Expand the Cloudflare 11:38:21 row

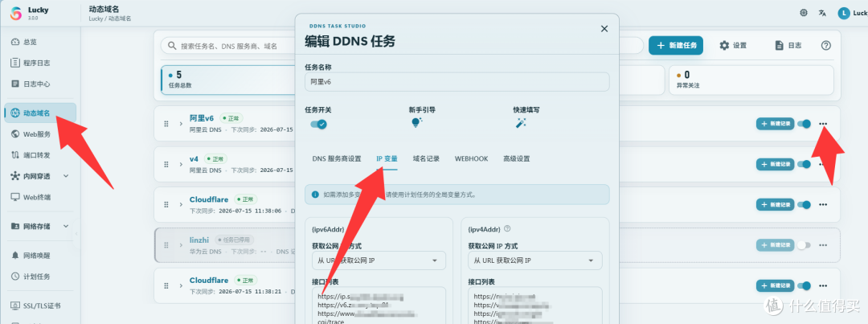[181, 285]
